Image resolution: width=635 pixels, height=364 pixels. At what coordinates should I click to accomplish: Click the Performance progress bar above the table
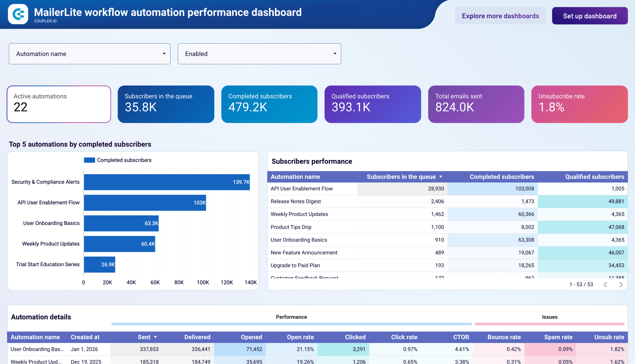(291, 324)
